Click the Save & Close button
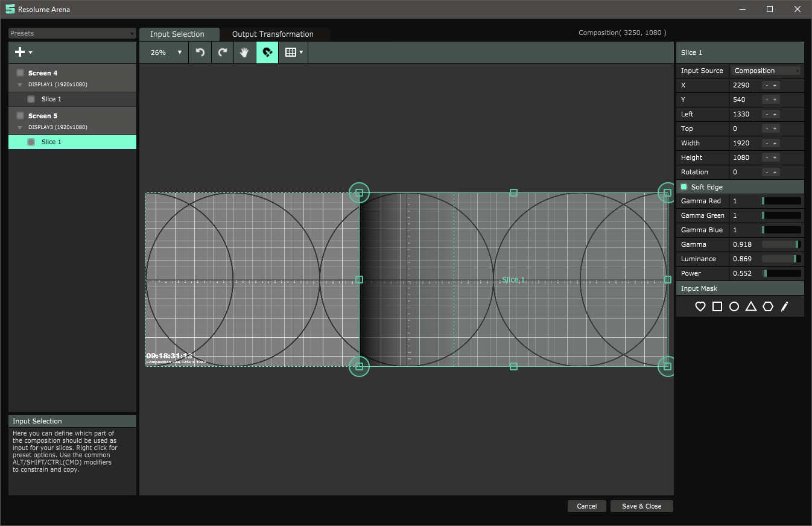The height and width of the screenshot is (526, 812). [x=641, y=506]
